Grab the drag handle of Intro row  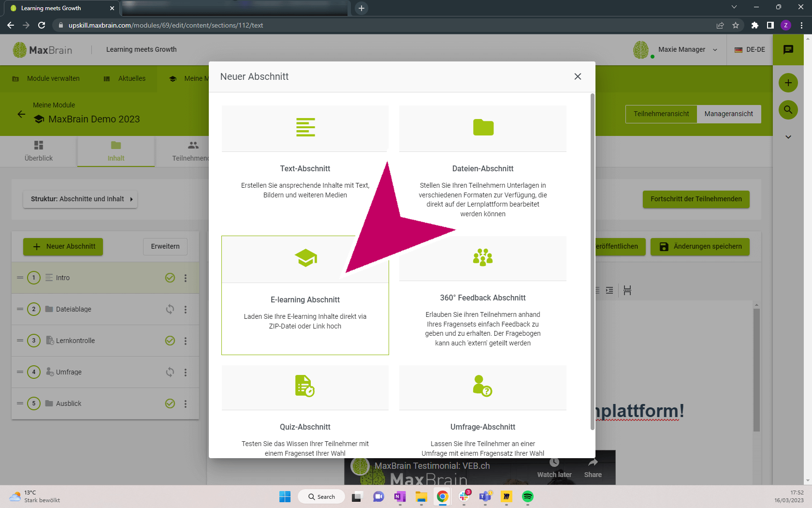coord(20,278)
